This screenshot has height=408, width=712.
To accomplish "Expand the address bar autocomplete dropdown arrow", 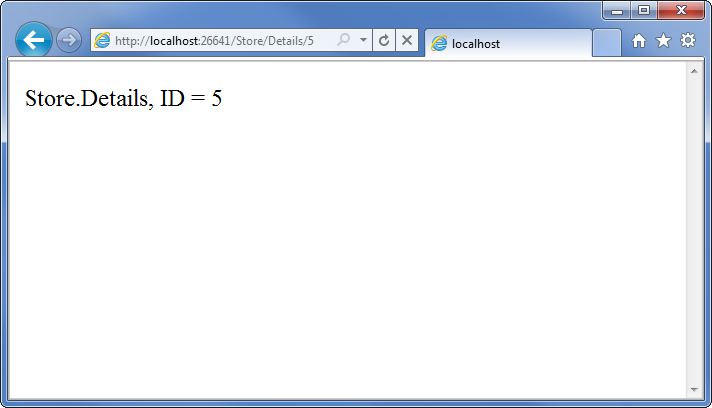I will (x=363, y=41).
